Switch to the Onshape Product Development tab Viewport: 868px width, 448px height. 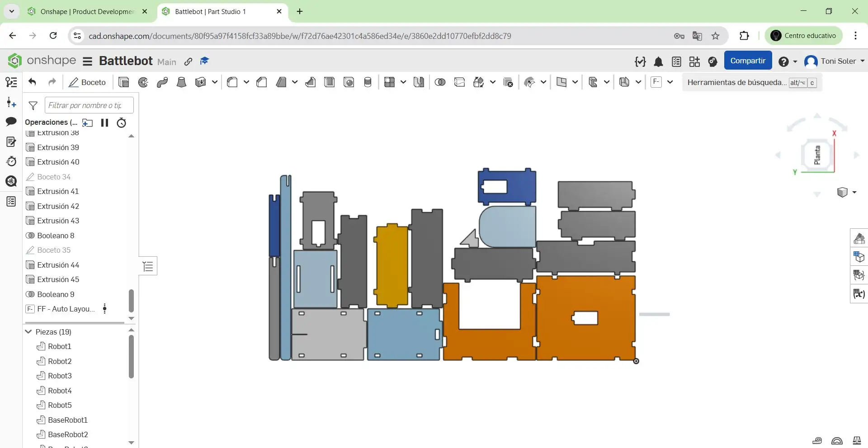pos(87,11)
